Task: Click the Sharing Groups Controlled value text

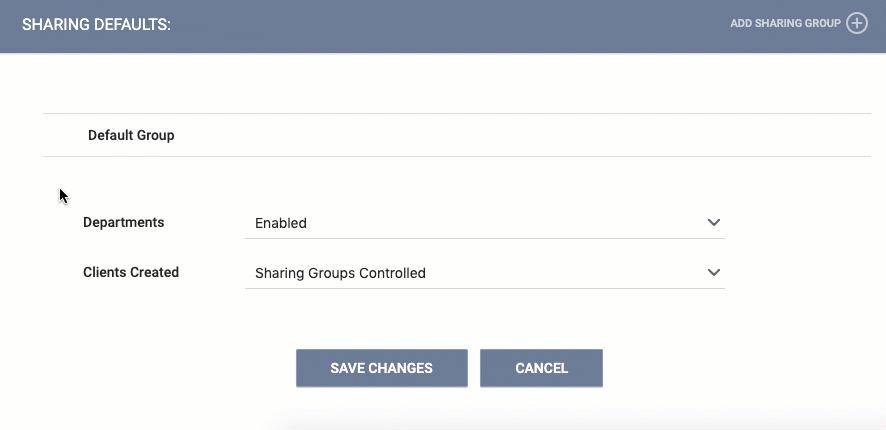Action: pyautogui.click(x=340, y=273)
